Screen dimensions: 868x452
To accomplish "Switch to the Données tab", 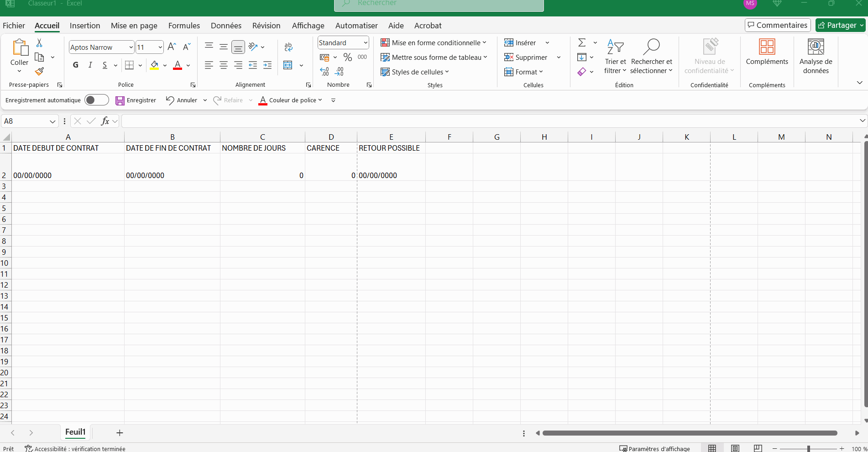I will (x=226, y=26).
